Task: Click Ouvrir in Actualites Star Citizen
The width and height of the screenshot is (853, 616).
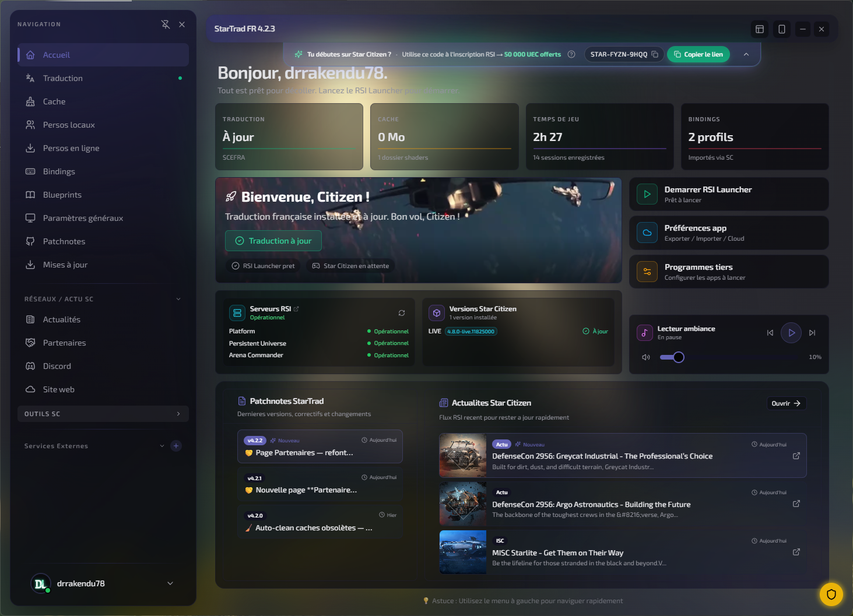Action: (x=786, y=403)
